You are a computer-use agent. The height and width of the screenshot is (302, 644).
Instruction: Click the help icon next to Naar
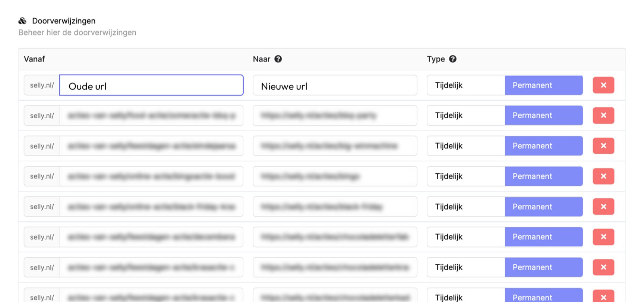click(x=278, y=59)
